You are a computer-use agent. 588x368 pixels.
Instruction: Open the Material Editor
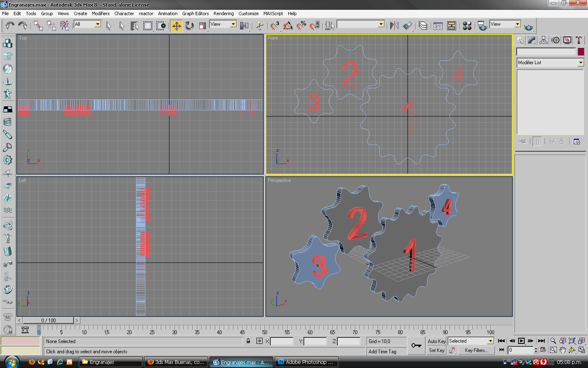pyautogui.click(x=467, y=26)
